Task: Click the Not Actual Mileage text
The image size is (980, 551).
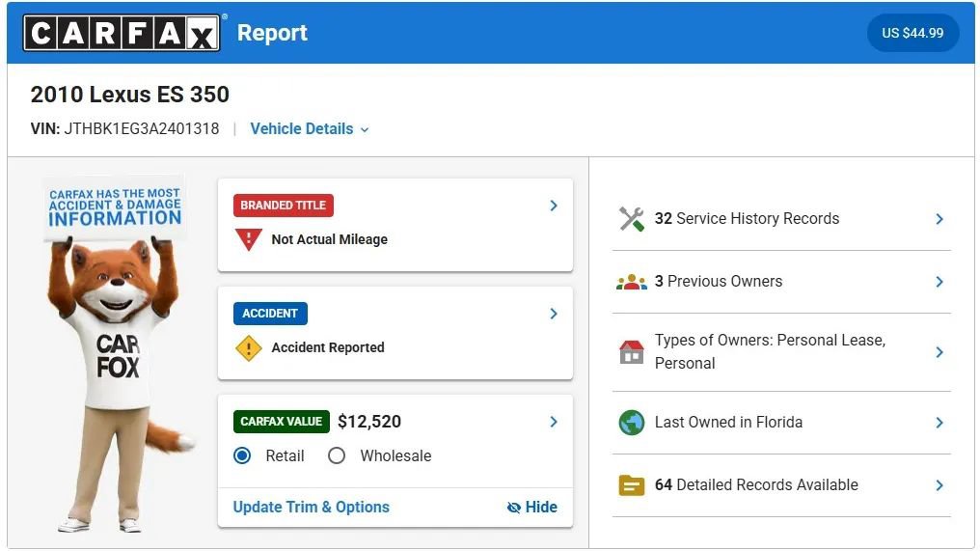Action: (329, 239)
